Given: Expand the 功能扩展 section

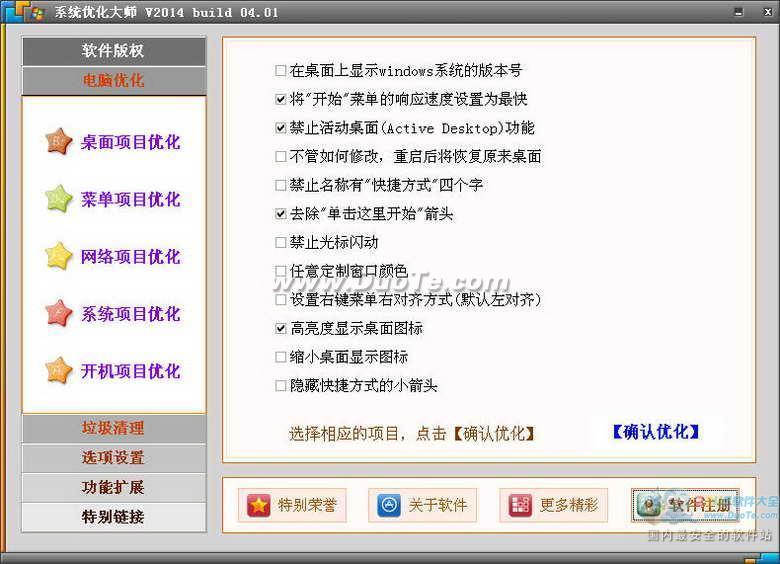Looking at the screenshot, I should point(114,487).
